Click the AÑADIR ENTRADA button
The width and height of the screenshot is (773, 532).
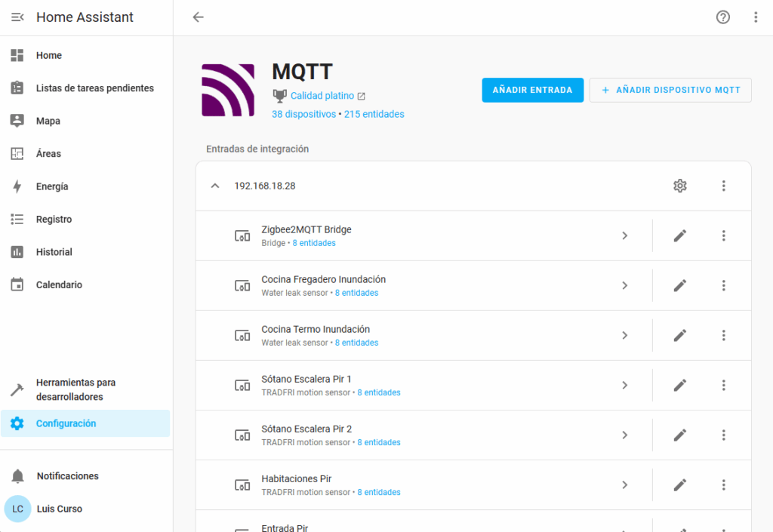[532, 90]
